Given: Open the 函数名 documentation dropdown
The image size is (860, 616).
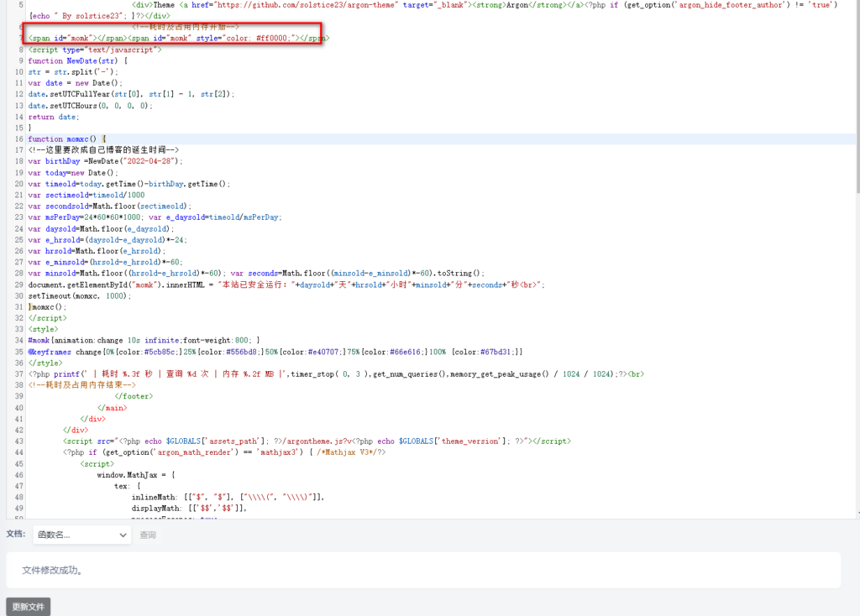Looking at the screenshot, I should (81, 535).
